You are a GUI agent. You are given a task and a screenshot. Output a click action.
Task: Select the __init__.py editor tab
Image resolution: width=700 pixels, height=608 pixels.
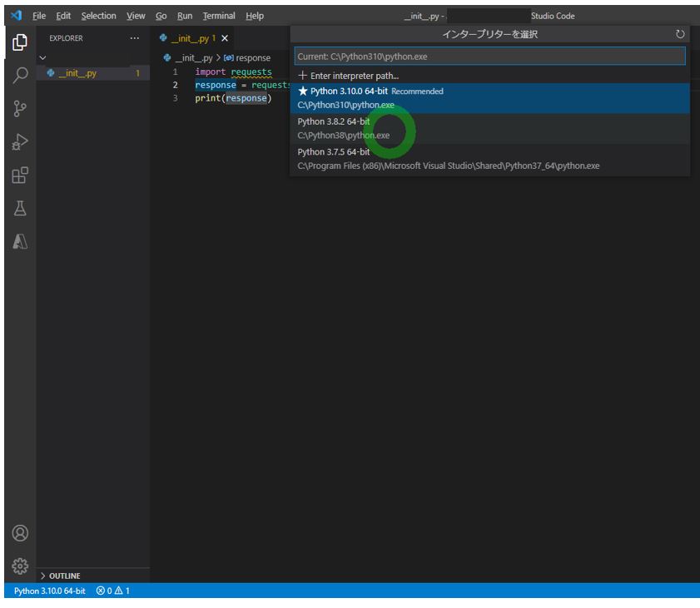coord(189,37)
